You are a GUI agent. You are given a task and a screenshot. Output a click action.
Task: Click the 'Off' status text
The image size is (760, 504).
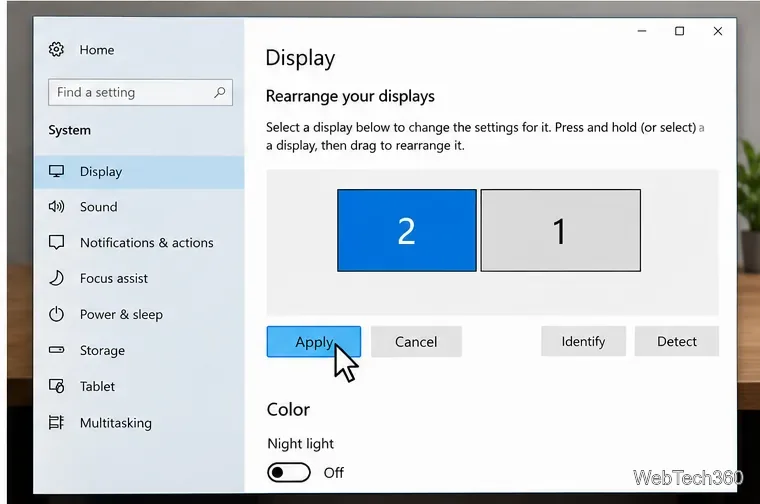(333, 472)
